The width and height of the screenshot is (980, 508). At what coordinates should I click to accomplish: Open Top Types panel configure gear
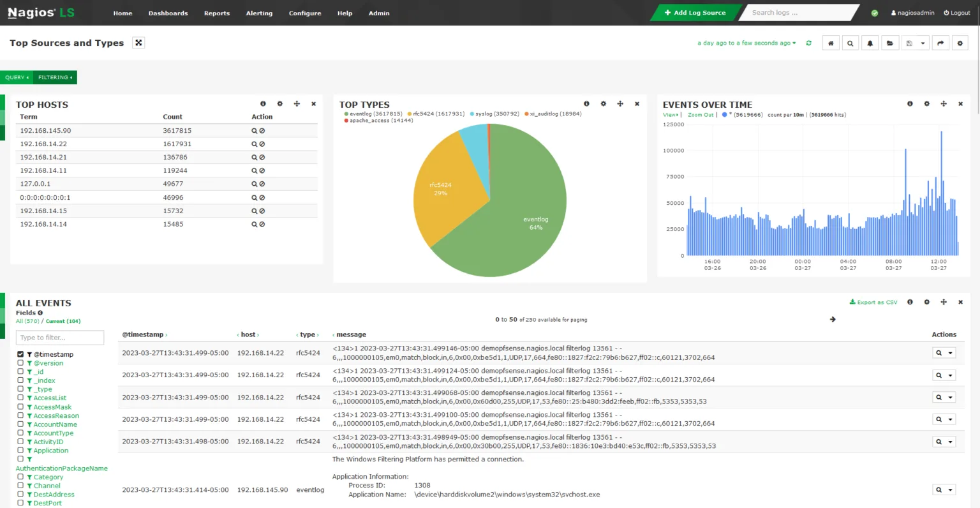(603, 103)
